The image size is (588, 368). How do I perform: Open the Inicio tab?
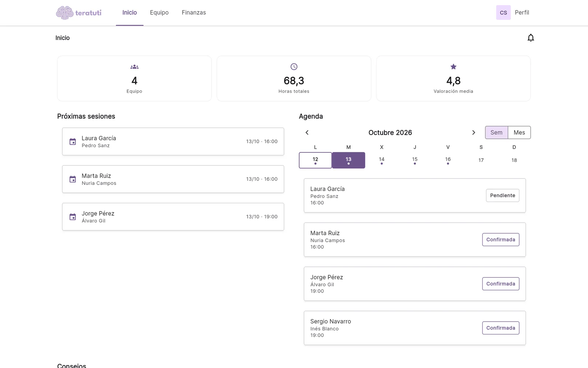pos(130,13)
